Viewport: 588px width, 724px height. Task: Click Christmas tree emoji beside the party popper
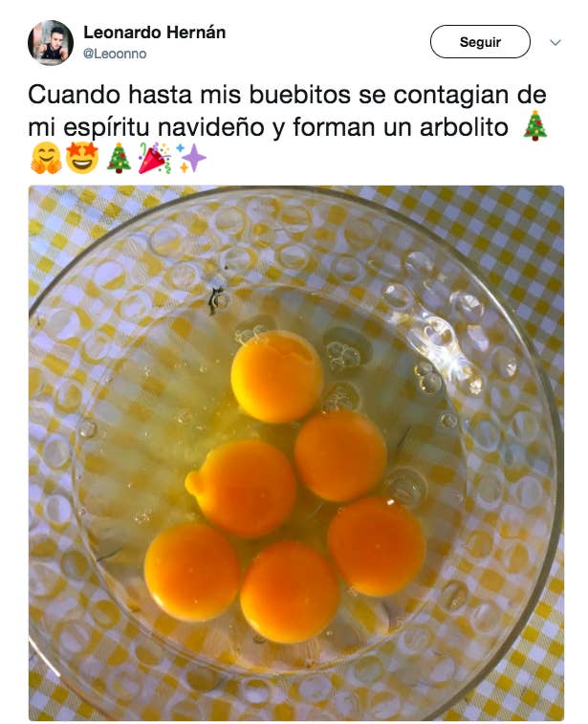(x=119, y=158)
